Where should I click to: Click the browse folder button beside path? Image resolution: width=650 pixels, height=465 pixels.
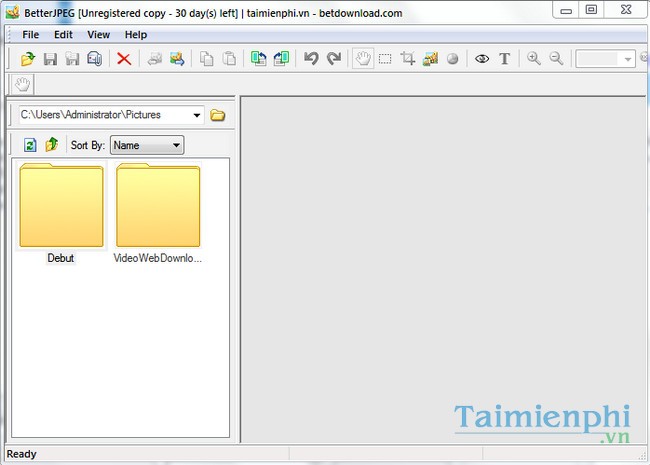coord(218,115)
